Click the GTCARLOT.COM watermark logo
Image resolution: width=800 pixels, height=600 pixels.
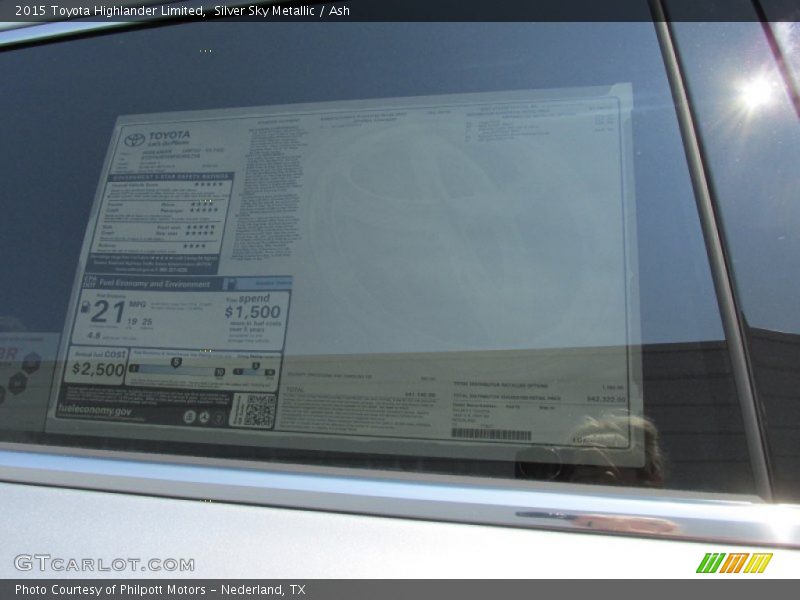click(x=104, y=563)
